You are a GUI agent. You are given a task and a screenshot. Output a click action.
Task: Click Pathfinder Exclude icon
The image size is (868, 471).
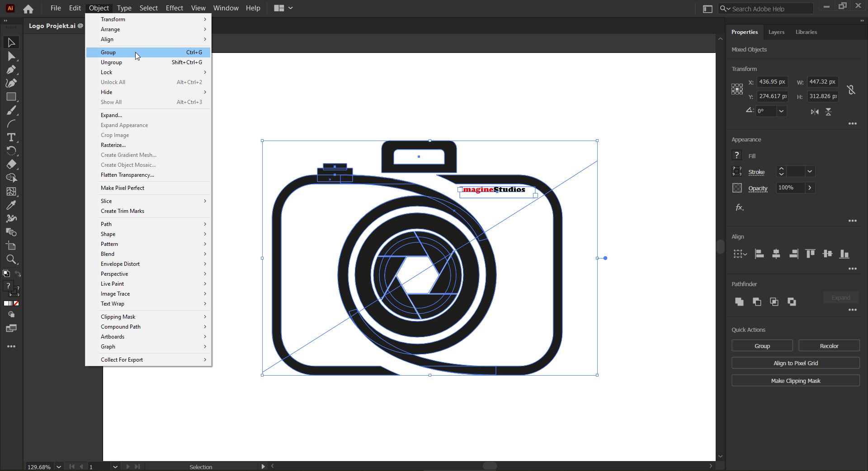[792, 301]
